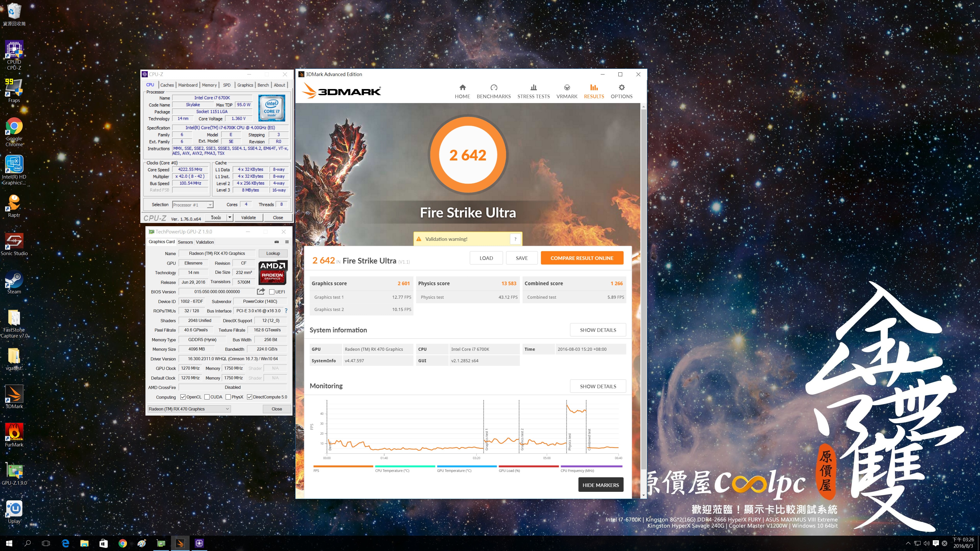
Task: Toggle the DirectCompute 5.0 checkbox
Action: click(x=250, y=397)
